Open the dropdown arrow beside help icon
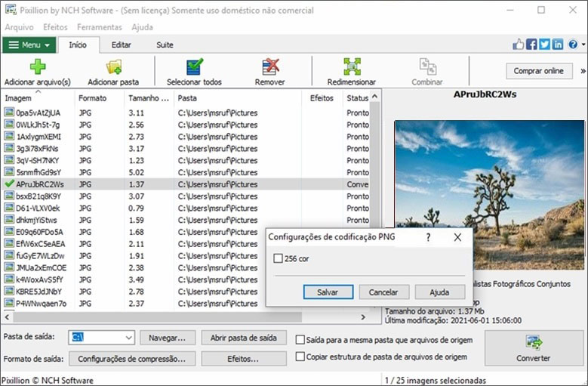The width and height of the screenshot is (588, 386). tap(583, 45)
